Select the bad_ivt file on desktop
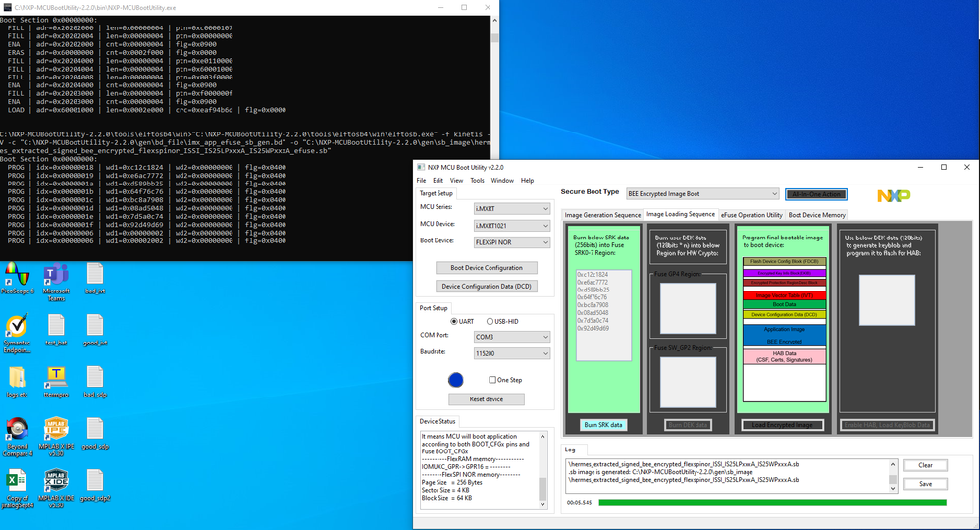980x530 pixels. pos(95,278)
